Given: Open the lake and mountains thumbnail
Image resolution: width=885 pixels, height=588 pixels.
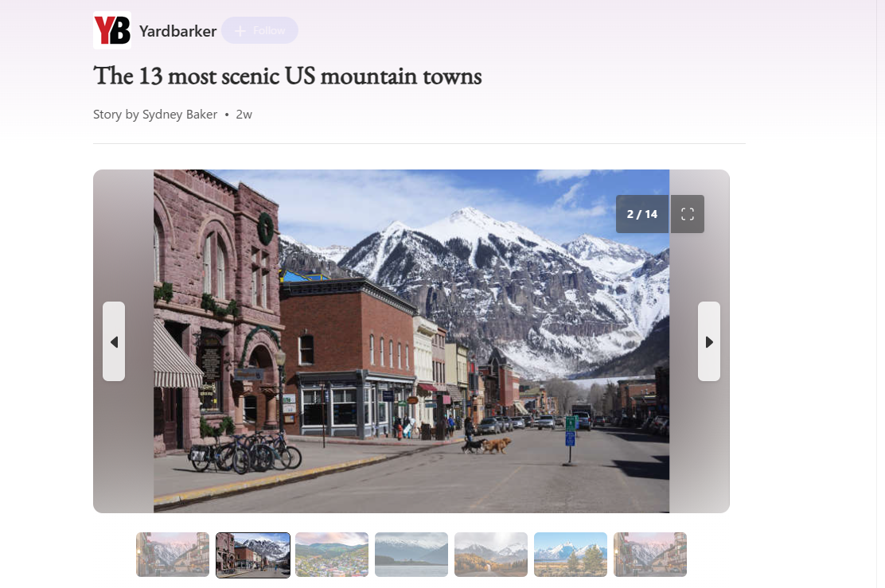Looking at the screenshot, I should pos(411,555).
